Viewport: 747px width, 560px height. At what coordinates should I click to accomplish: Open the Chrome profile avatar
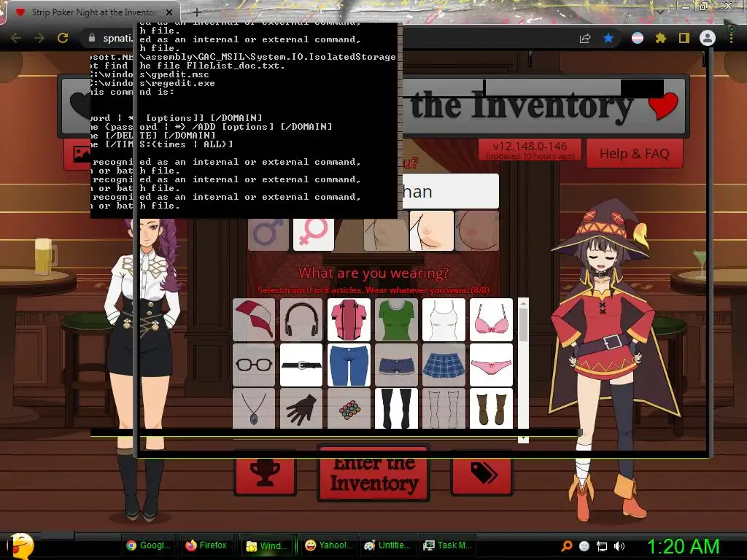tap(708, 38)
